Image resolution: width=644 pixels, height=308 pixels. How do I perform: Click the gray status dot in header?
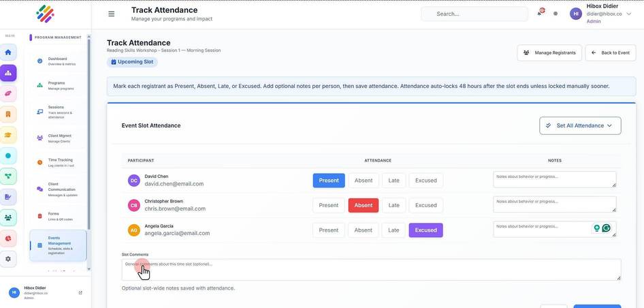(556, 14)
